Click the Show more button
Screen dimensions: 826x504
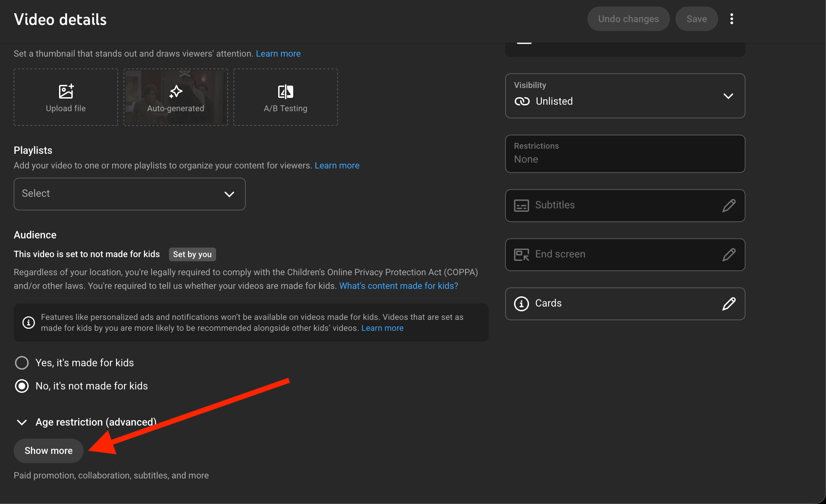pyautogui.click(x=48, y=451)
